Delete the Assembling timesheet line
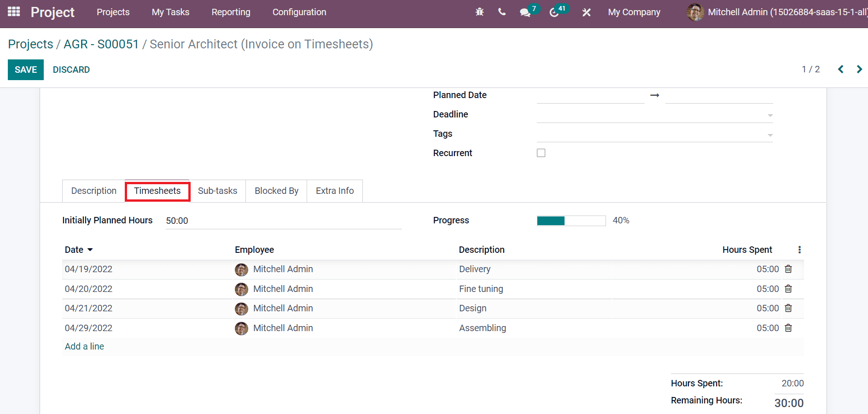Image resolution: width=868 pixels, height=414 pixels. coord(788,328)
